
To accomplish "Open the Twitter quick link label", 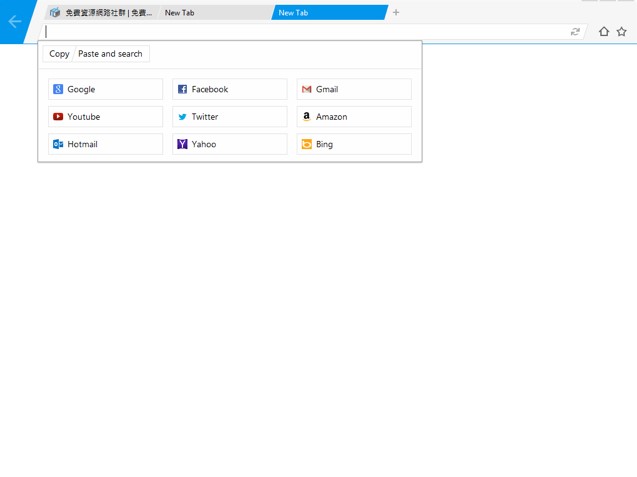I will [205, 117].
